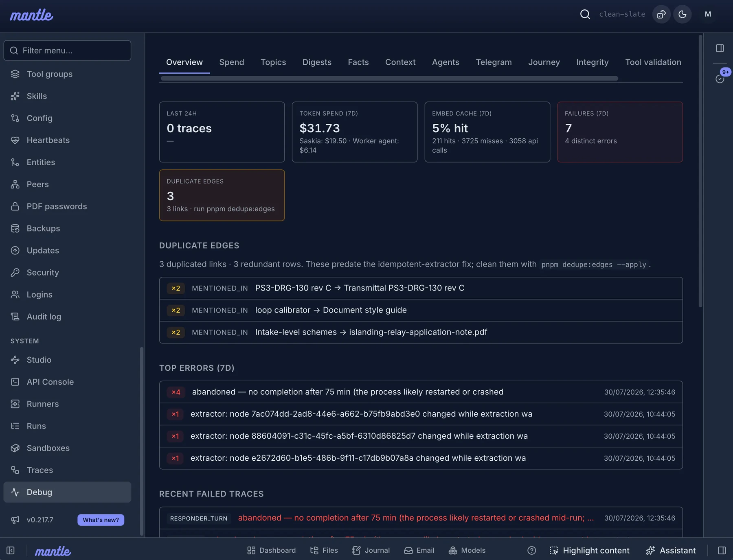Select the PS3-DRG-130 rev C duplicate row
This screenshot has height=560, width=733.
(x=421, y=288)
